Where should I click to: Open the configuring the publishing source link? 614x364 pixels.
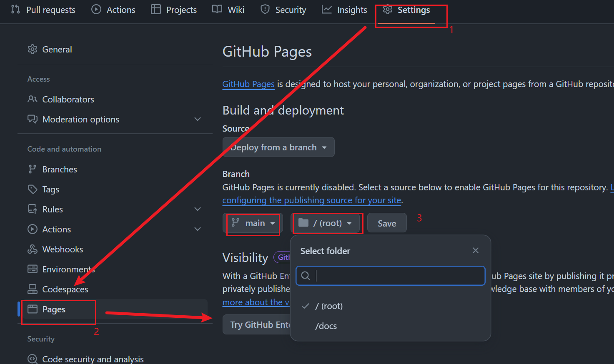pyautogui.click(x=312, y=200)
